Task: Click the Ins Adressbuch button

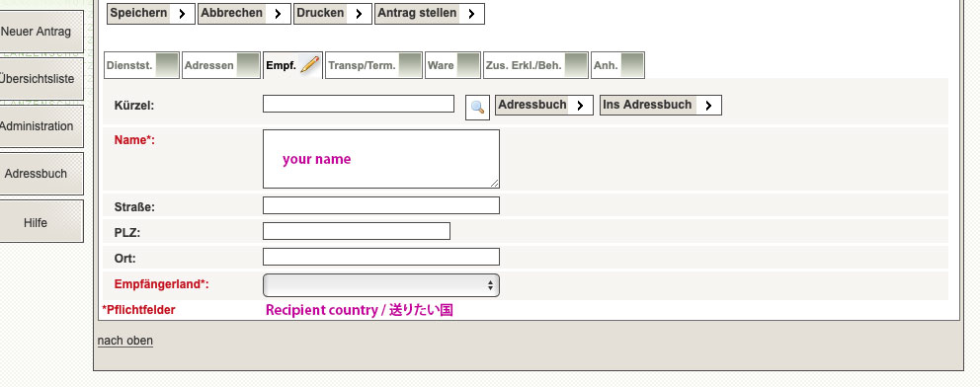Action: tap(661, 105)
